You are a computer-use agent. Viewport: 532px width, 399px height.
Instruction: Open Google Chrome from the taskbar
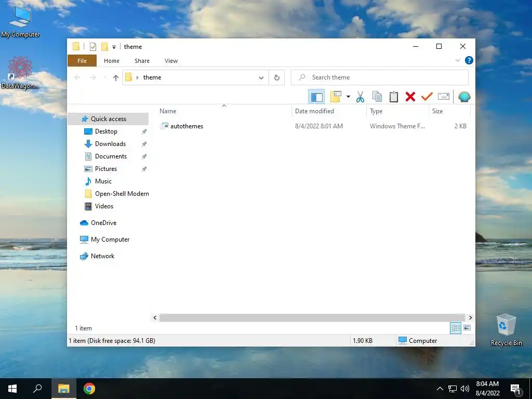89,389
